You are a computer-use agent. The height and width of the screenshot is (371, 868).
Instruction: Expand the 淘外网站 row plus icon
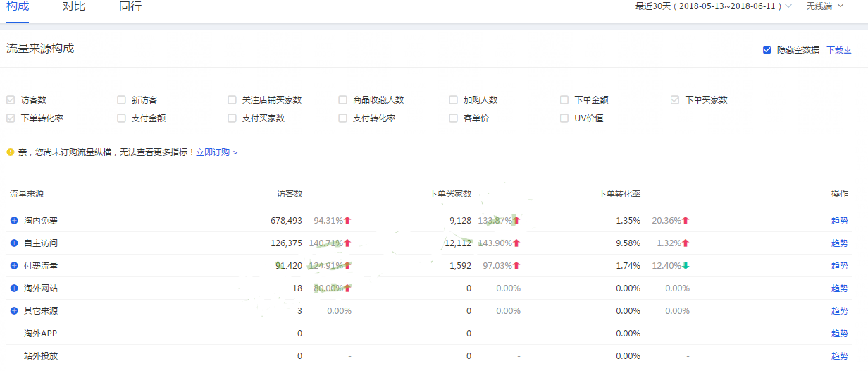14,288
